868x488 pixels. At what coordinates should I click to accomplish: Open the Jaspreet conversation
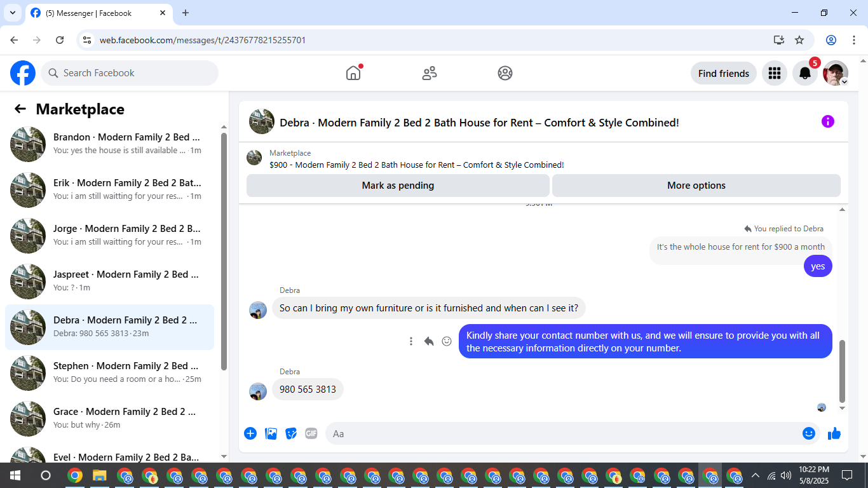[109, 281]
